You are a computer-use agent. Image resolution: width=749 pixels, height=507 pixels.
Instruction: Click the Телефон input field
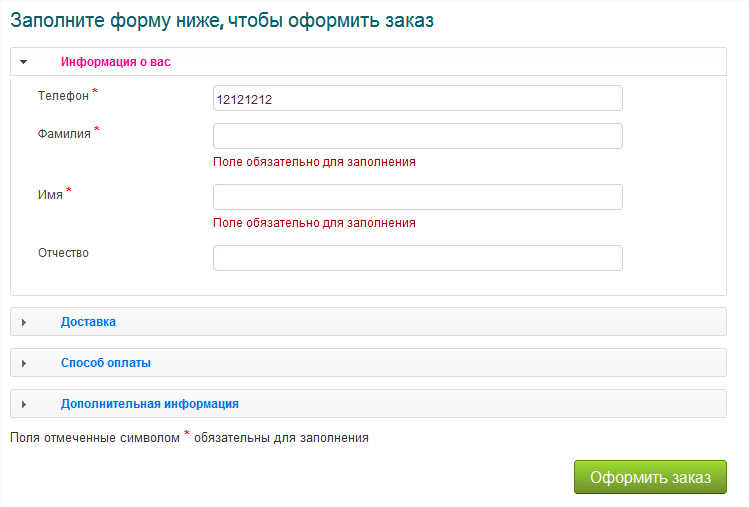click(x=418, y=98)
